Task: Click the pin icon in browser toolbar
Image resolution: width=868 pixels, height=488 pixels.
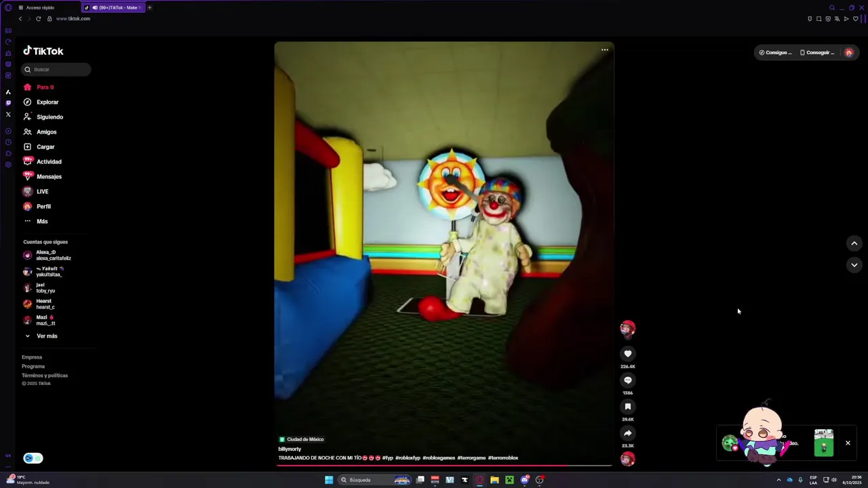Action: coord(810,19)
